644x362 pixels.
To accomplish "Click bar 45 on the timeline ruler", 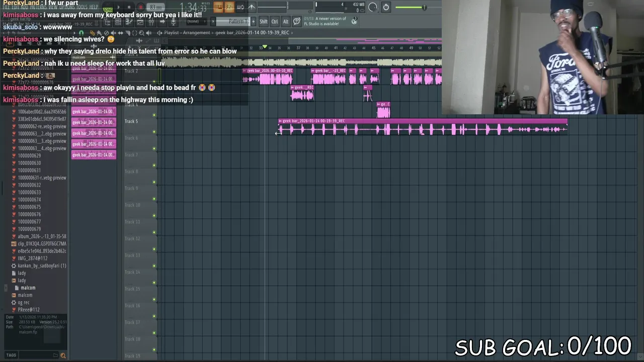I will [x=373, y=48].
